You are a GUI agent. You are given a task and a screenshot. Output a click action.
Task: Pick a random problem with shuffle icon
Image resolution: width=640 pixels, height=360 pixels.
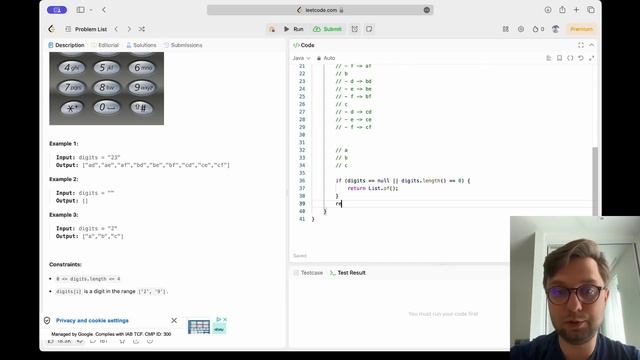142,29
